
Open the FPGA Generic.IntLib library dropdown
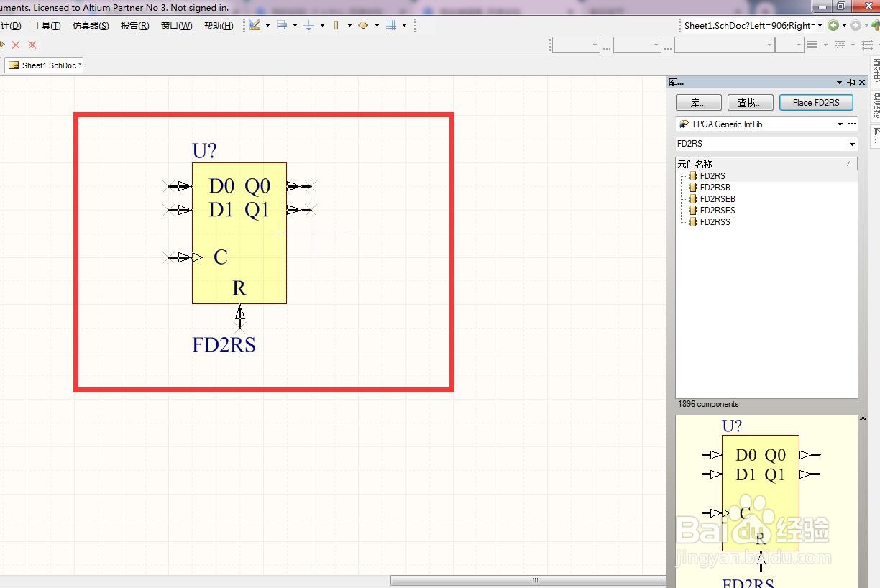[x=840, y=124]
